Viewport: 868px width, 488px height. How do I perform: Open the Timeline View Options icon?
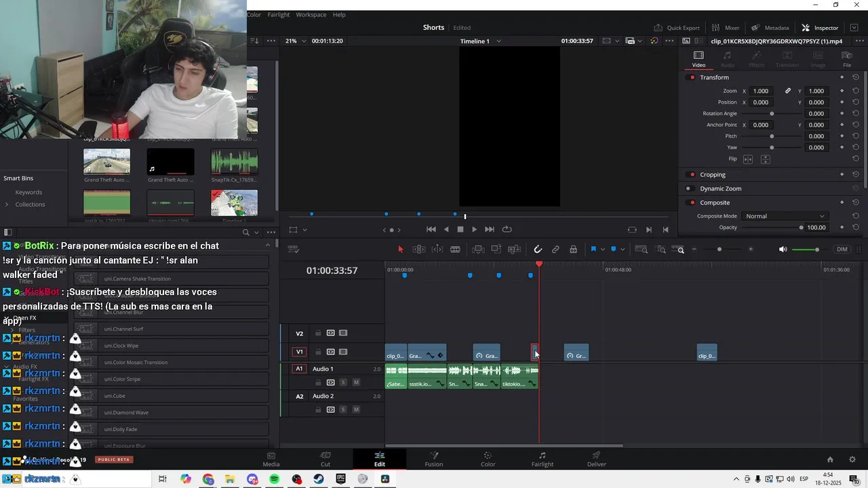pyautogui.click(x=294, y=249)
